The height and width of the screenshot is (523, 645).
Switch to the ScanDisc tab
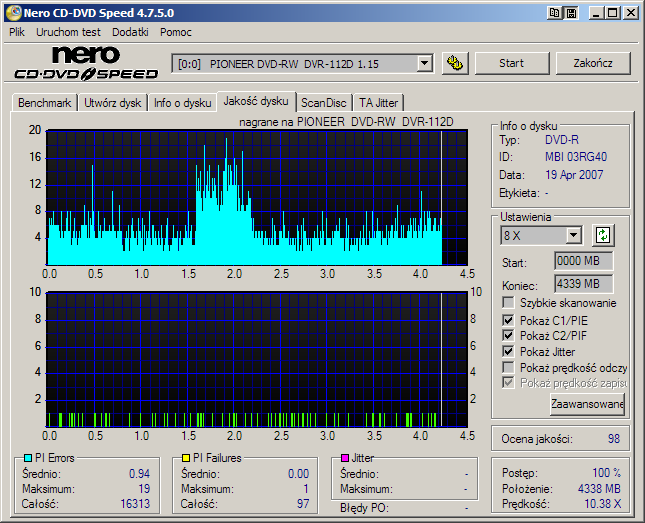[324, 103]
